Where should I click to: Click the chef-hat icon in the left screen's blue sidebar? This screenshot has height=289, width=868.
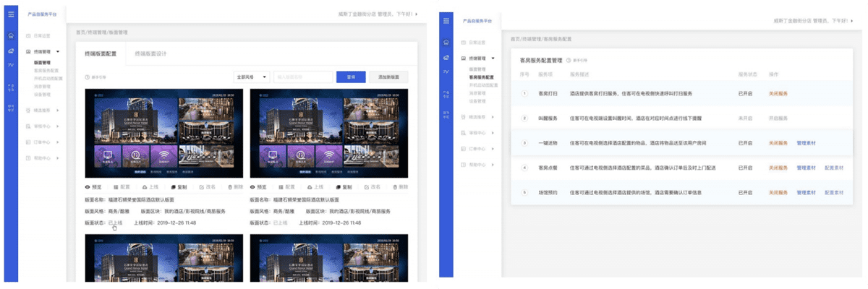click(11, 35)
